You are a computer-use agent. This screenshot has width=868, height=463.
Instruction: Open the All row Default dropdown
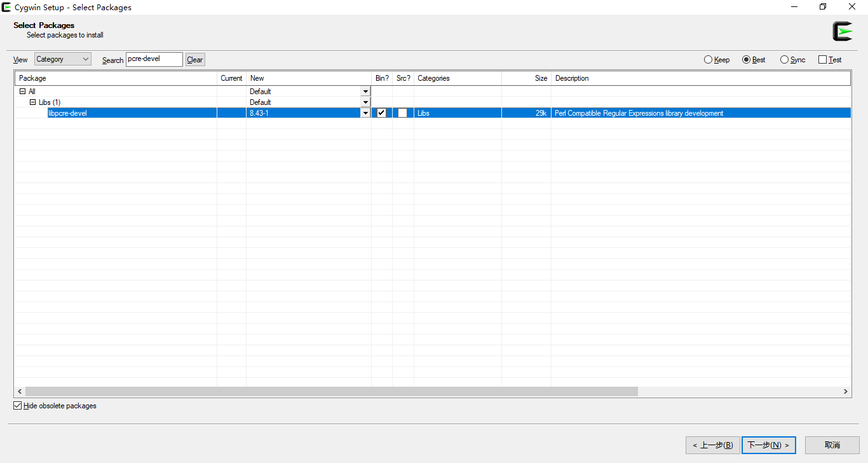tap(365, 92)
